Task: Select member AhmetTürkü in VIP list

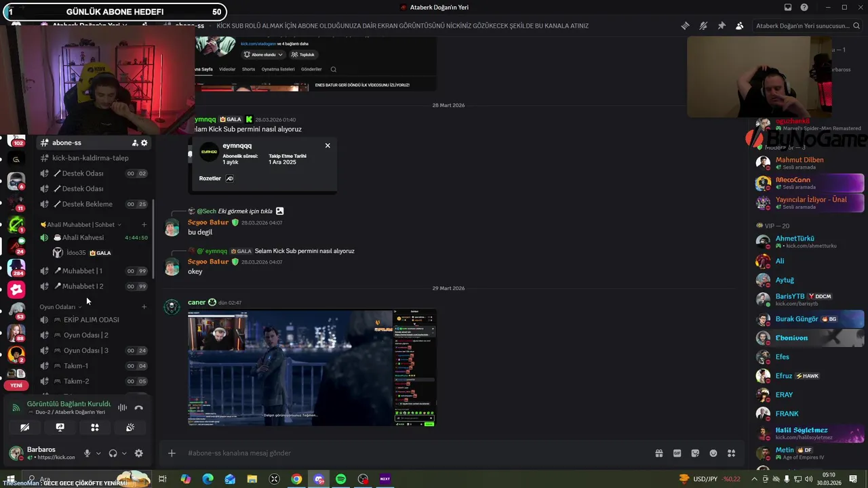Action: [809, 242]
